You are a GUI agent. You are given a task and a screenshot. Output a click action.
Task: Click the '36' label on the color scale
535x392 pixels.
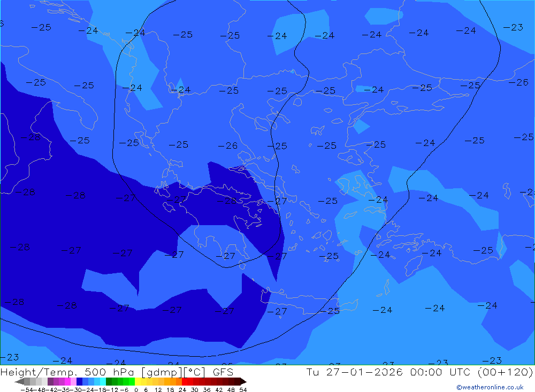[207, 390]
